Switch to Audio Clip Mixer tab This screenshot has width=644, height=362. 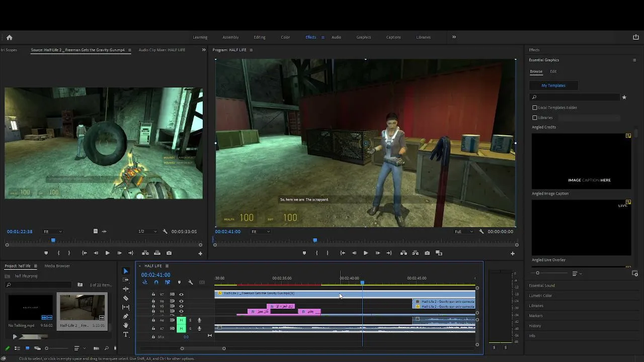[x=162, y=50]
